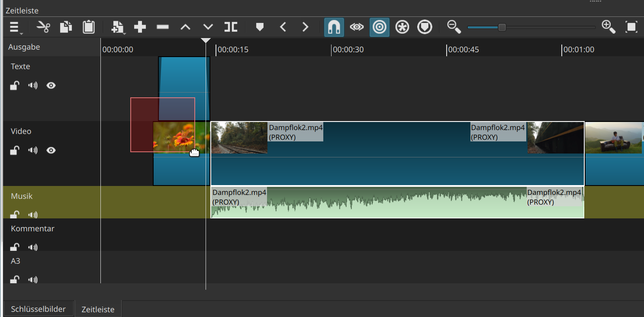The width and height of the screenshot is (644, 317).
Task: Ripple delete using the minus icon
Action: [x=163, y=27]
